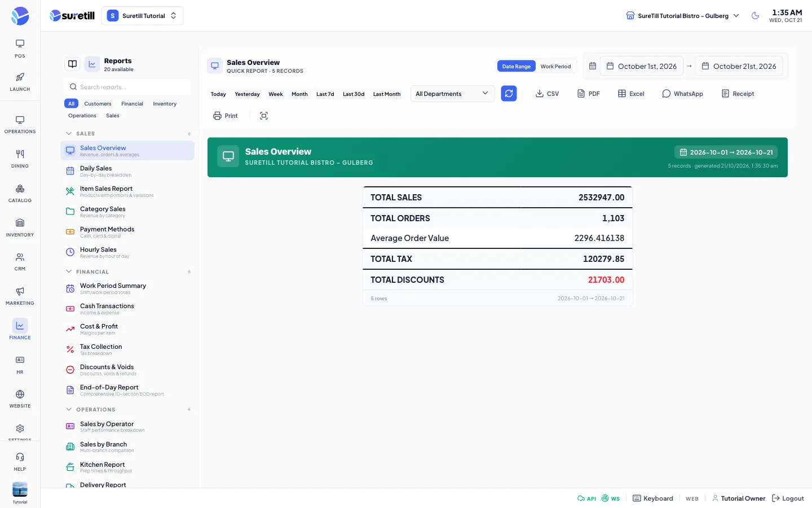Screen dimensions: 812x508
Task: Switch to Work Period mode
Action: tap(555, 66)
